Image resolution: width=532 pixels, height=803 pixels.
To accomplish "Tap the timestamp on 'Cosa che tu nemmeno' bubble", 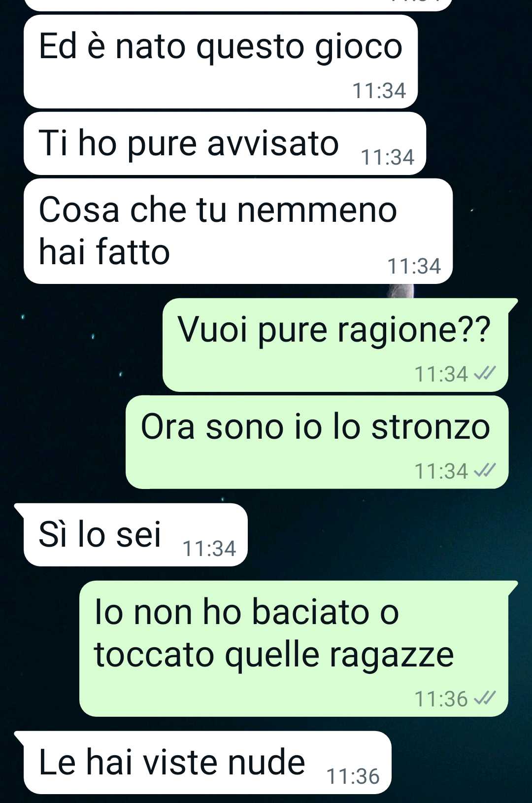I will point(414,266).
